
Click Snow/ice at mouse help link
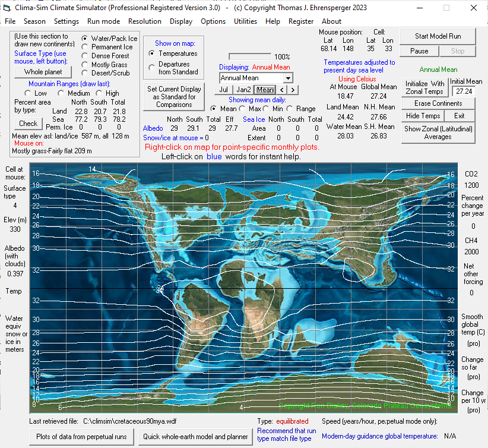point(173,138)
